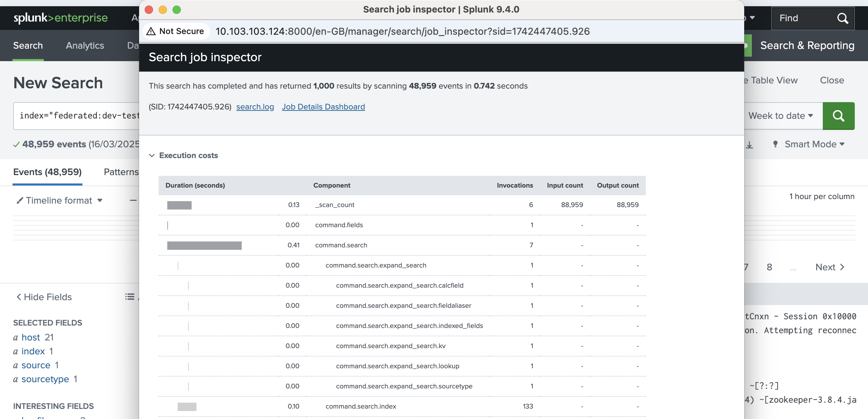The width and height of the screenshot is (868, 419).
Task: Click the Close button in Splunk window
Action: click(832, 80)
